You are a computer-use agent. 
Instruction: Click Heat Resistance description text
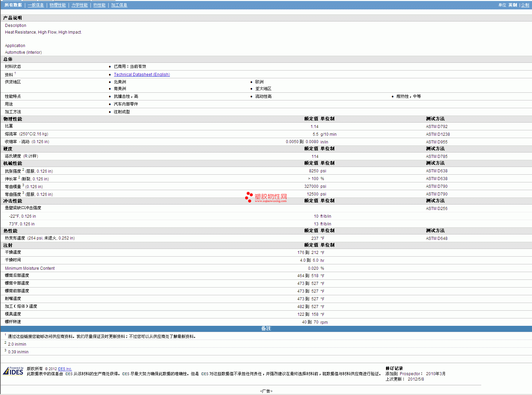tap(43, 32)
